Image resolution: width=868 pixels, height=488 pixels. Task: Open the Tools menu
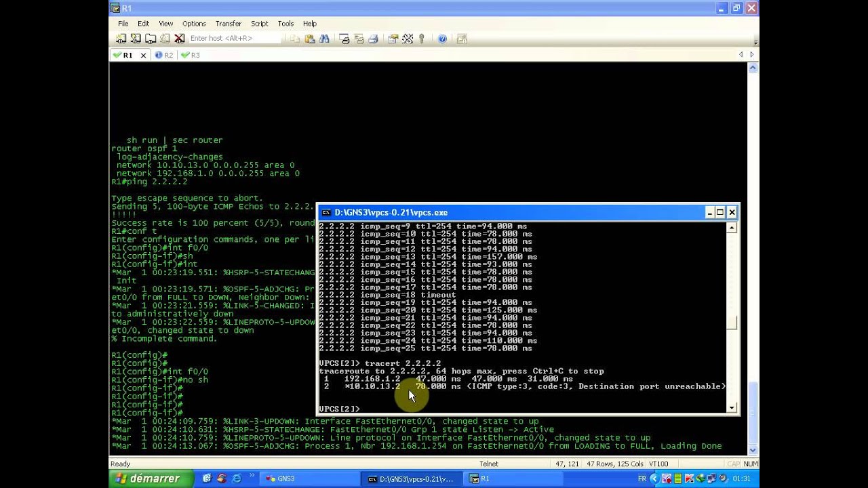(x=286, y=24)
